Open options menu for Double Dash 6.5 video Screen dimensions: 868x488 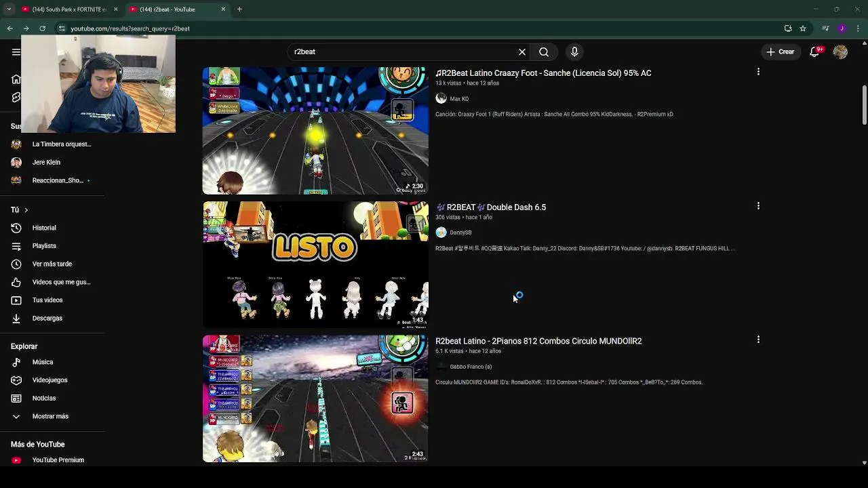click(x=758, y=205)
